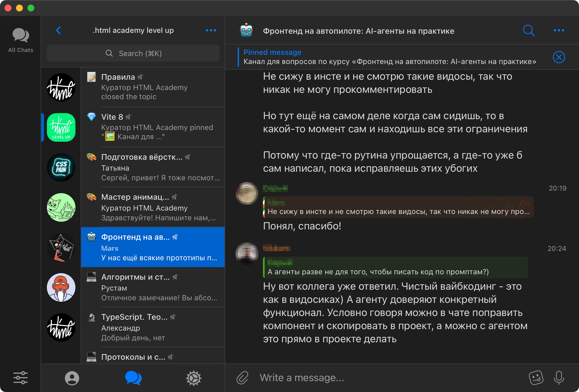Viewport: 579px width, 392px height.
Task: Switch to the Contacts view
Action: (72, 378)
